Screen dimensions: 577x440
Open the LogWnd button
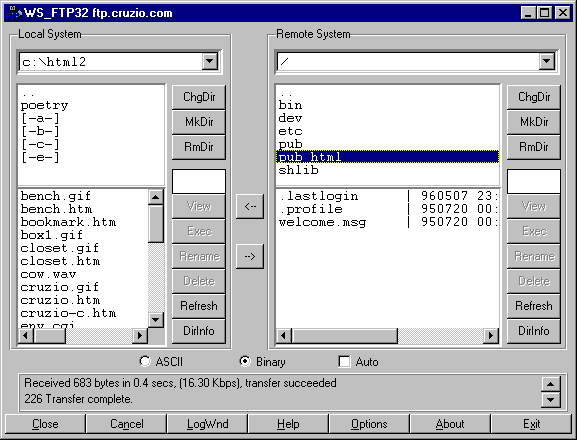(207, 424)
